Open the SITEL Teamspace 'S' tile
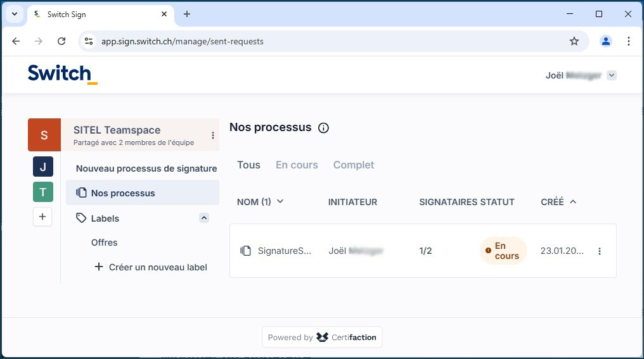 point(44,135)
